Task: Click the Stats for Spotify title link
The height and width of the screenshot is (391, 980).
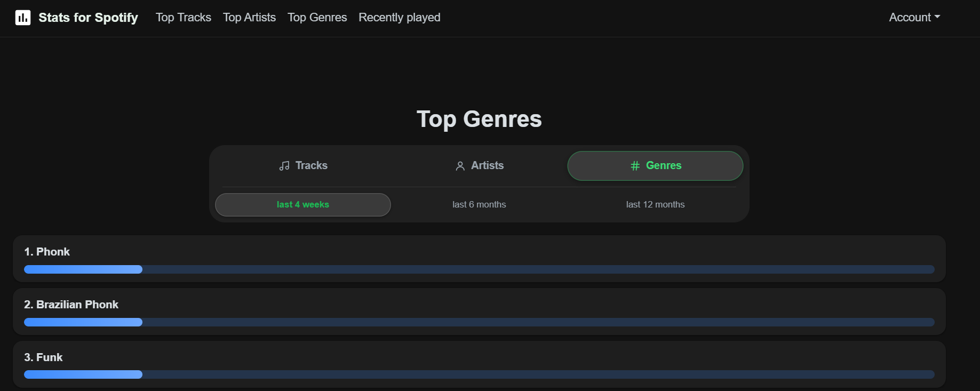Action: pyautogui.click(x=88, y=18)
